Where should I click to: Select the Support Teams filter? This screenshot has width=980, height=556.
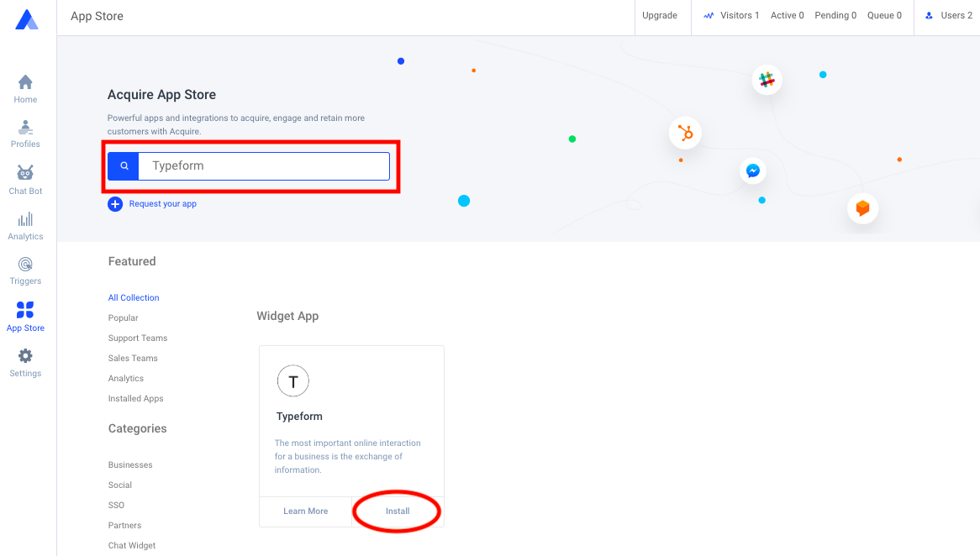point(138,338)
